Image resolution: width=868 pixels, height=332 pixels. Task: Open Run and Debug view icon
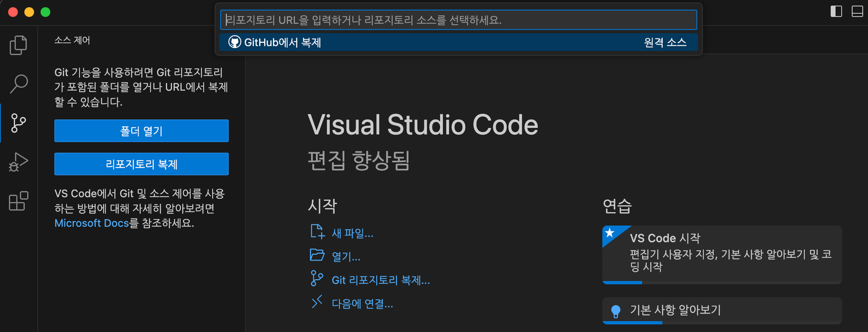pyautogui.click(x=18, y=162)
